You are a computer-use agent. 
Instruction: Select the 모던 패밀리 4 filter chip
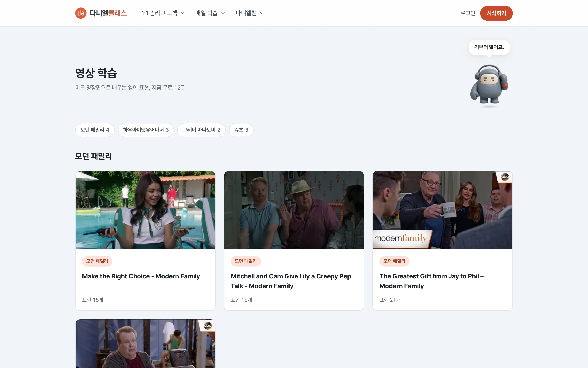coord(95,130)
